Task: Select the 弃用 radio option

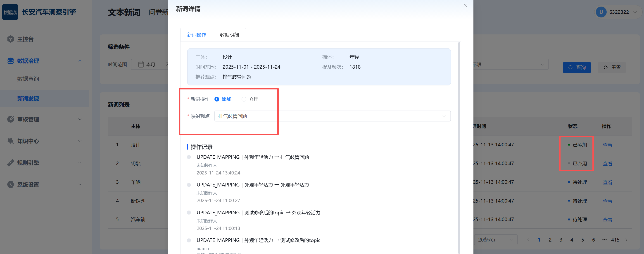Action: click(244, 99)
